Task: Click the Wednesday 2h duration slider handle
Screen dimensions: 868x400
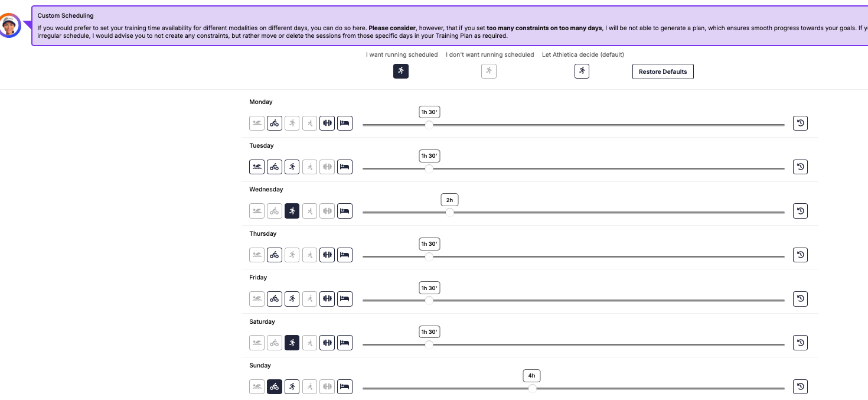Action: point(450,213)
